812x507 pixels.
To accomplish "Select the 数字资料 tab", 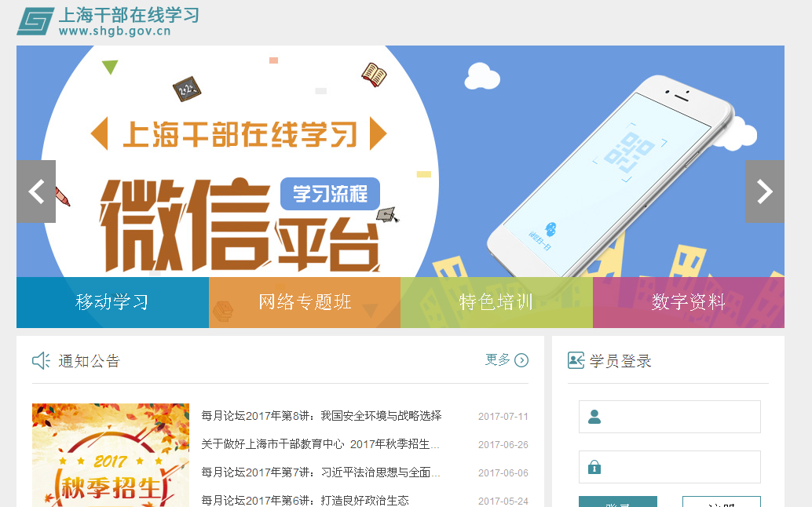I will click(689, 302).
